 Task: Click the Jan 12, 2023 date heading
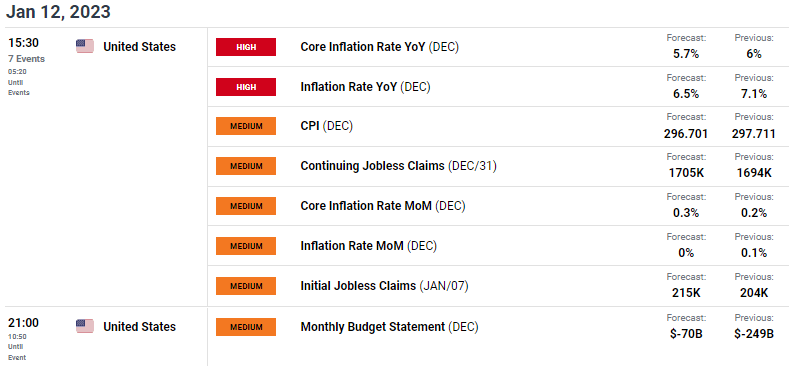(x=58, y=12)
